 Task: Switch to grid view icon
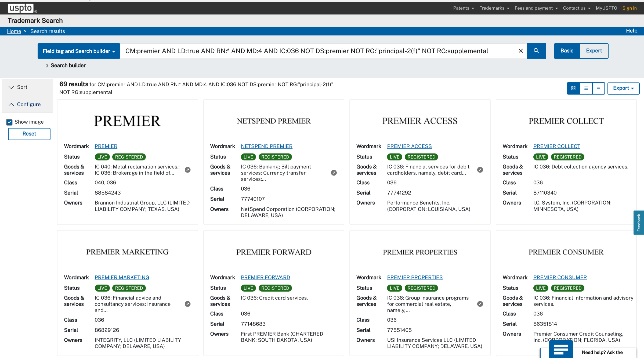point(573,88)
